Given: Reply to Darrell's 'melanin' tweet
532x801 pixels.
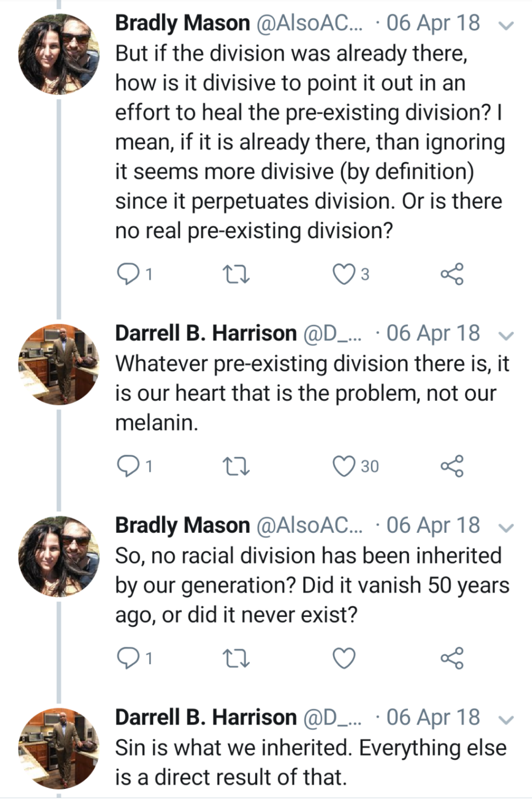Looking at the screenshot, I should click(128, 466).
